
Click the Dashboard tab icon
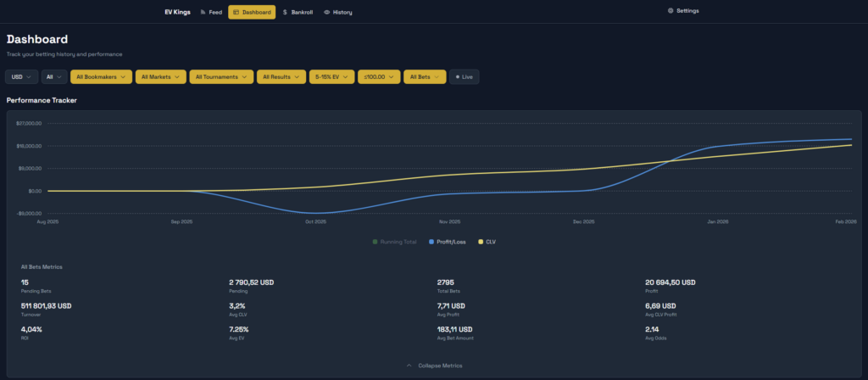click(236, 12)
